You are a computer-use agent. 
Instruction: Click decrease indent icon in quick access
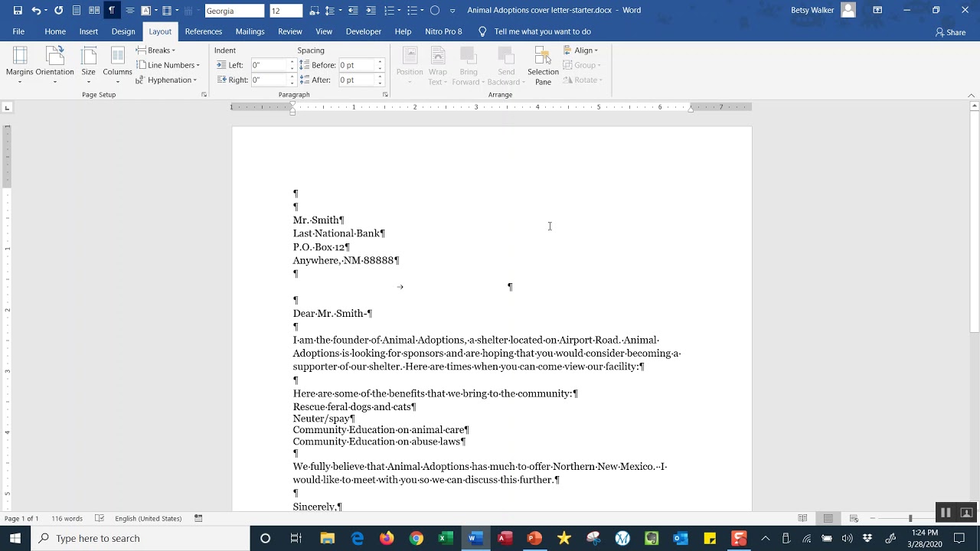tap(353, 10)
